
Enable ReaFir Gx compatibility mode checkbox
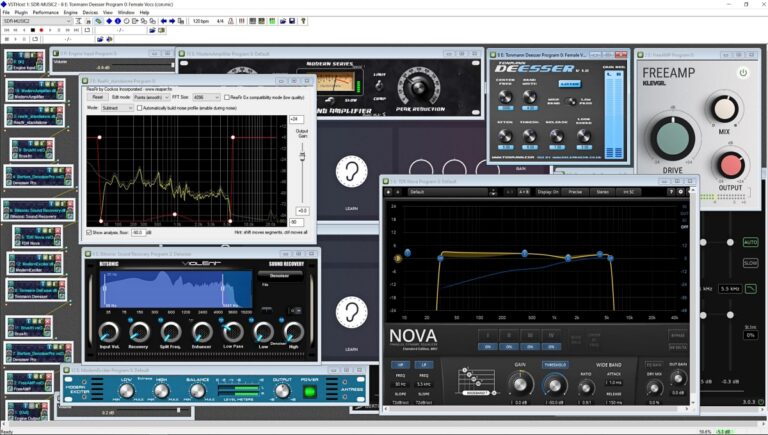[225, 97]
